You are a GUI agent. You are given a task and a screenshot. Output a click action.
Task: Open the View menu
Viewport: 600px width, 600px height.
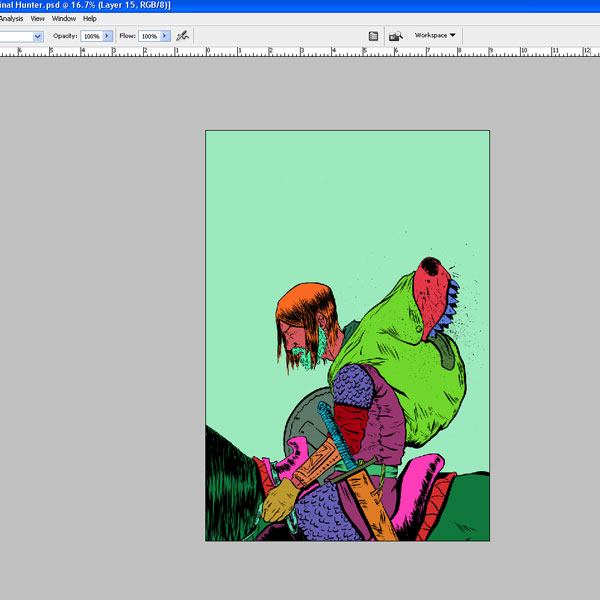[38, 18]
